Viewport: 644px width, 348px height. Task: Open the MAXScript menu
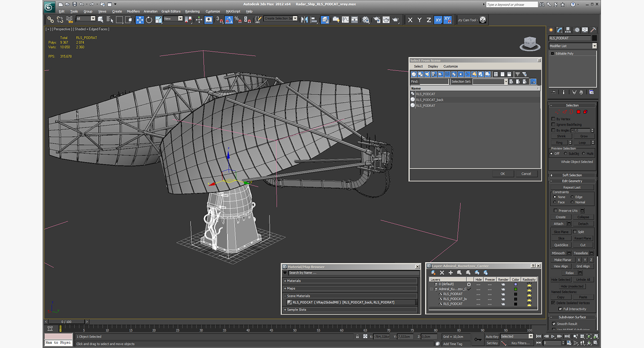[233, 11]
